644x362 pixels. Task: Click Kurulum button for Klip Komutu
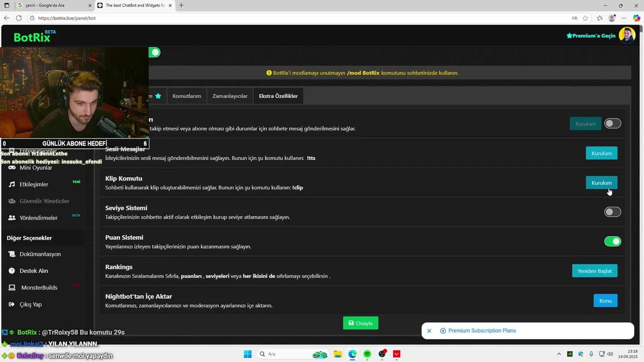[x=602, y=183]
